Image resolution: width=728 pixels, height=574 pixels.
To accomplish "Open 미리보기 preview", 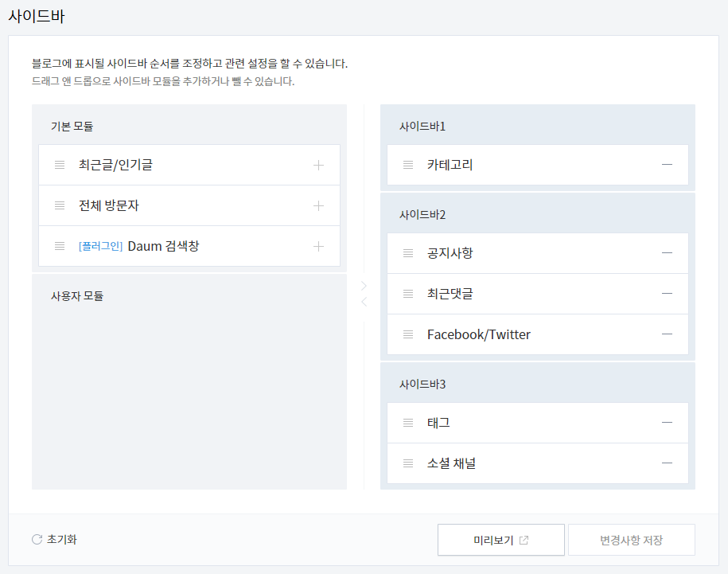I will coord(501,540).
